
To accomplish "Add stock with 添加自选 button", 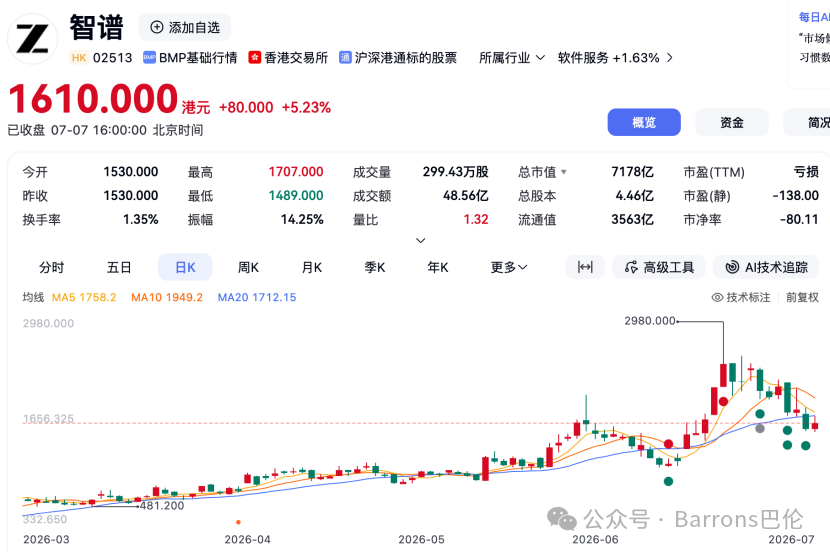I will (185, 27).
